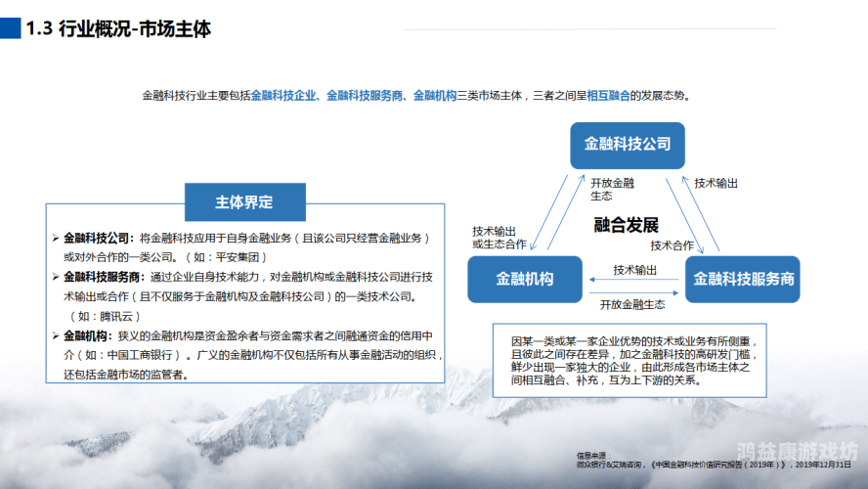Click the paragraph starting '因某一类或某一家企业优势'
Screen dimensions: 868x489
click(x=631, y=361)
